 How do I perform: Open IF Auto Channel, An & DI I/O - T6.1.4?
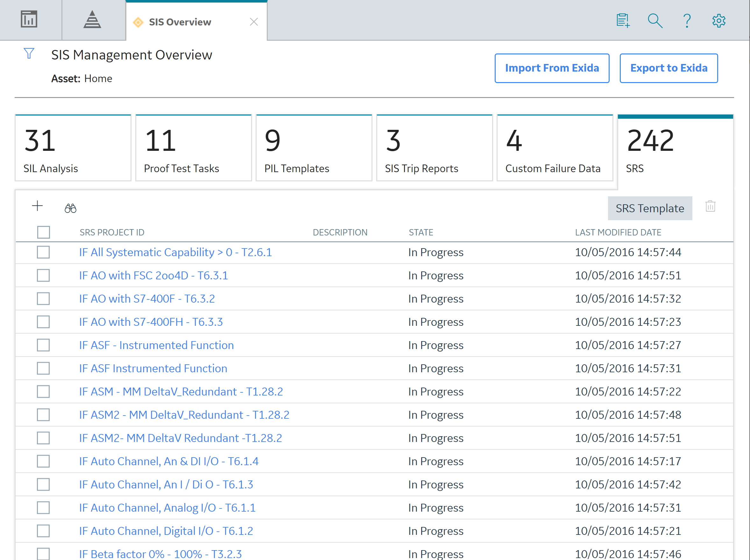click(169, 461)
